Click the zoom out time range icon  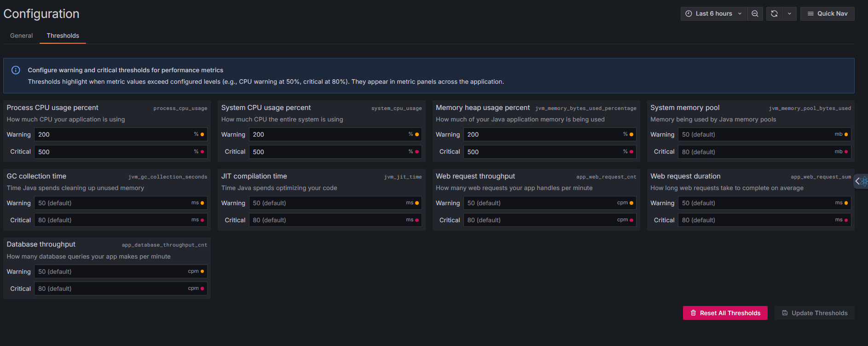pyautogui.click(x=755, y=14)
